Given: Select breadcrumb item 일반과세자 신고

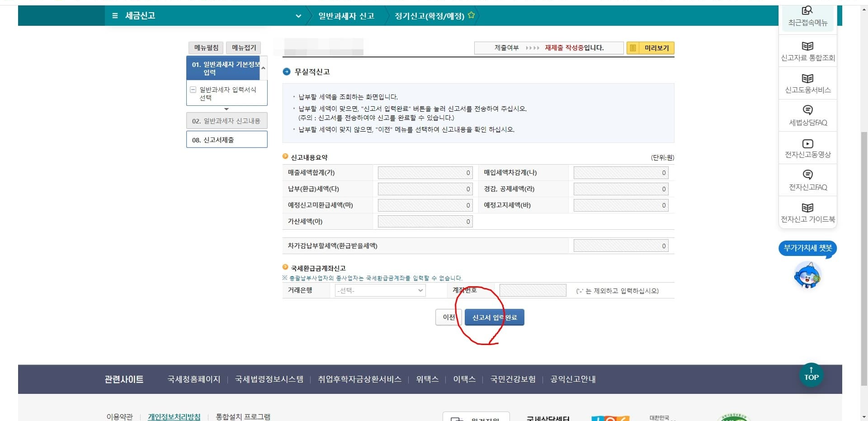Looking at the screenshot, I should click(x=346, y=16).
